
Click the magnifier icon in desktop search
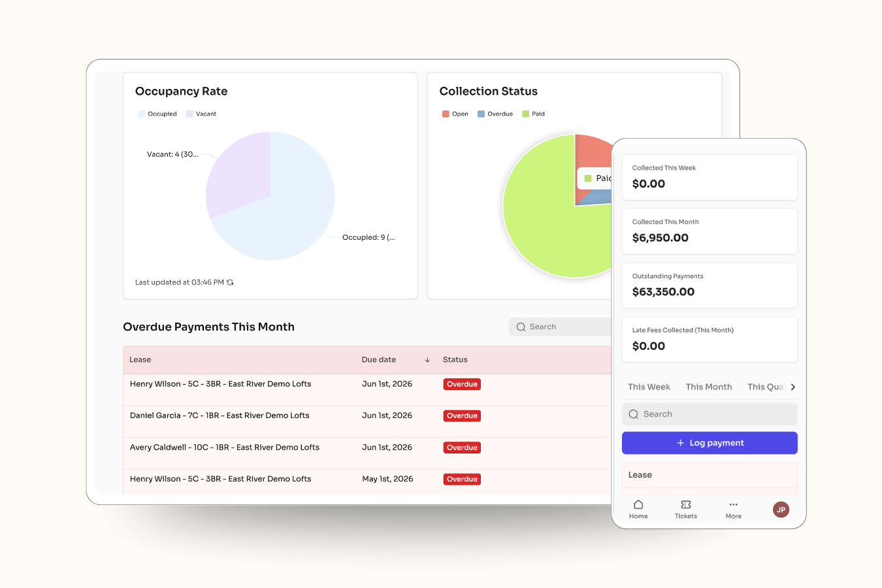point(521,327)
